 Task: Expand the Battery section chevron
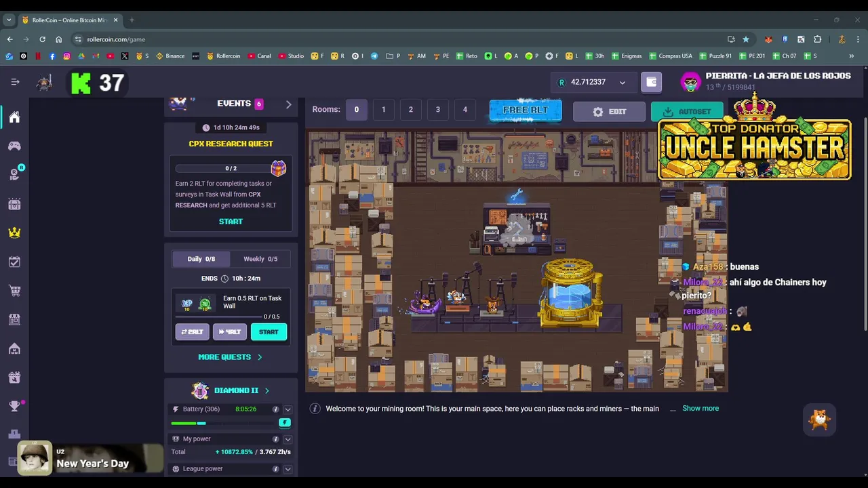point(288,409)
